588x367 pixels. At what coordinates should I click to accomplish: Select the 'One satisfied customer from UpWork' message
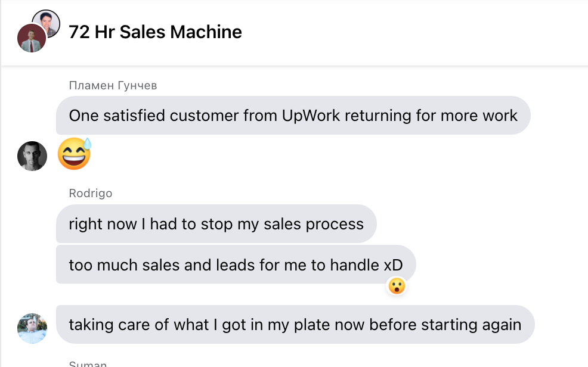pos(293,116)
